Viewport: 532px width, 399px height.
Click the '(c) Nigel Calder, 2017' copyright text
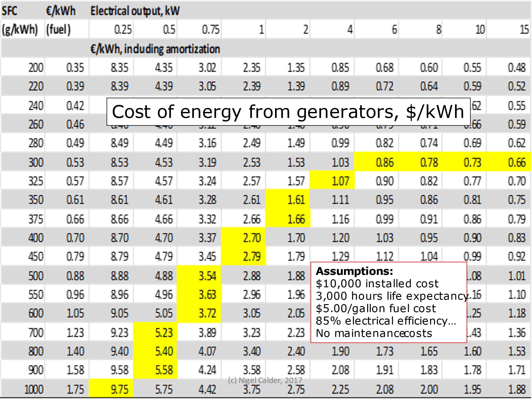click(x=265, y=380)
